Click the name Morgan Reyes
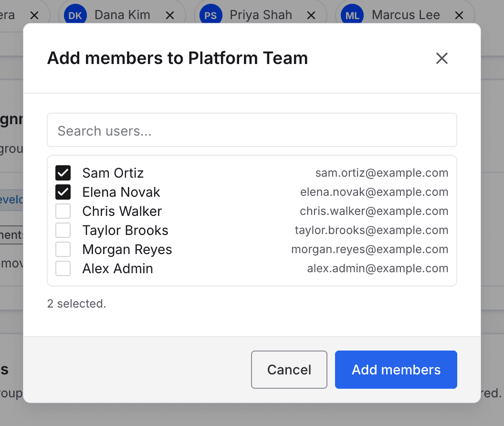 pos(127,249)
